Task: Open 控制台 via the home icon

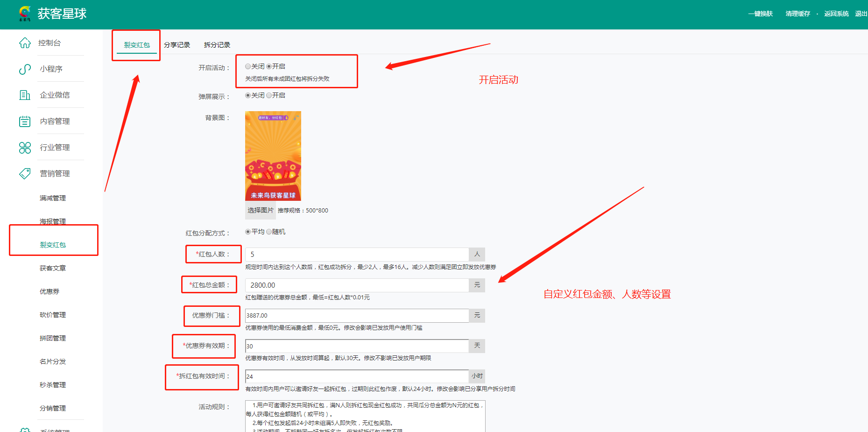Action: point(25,43)
